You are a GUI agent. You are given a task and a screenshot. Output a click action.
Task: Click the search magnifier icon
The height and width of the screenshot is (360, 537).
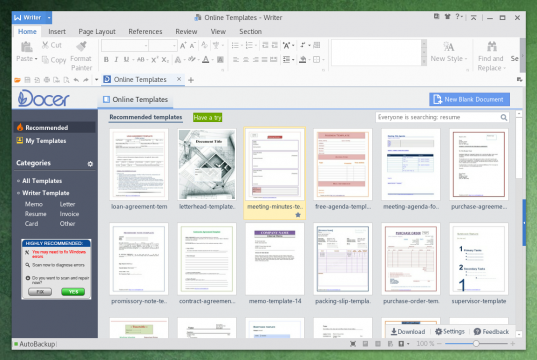click(x=503, y=117)
